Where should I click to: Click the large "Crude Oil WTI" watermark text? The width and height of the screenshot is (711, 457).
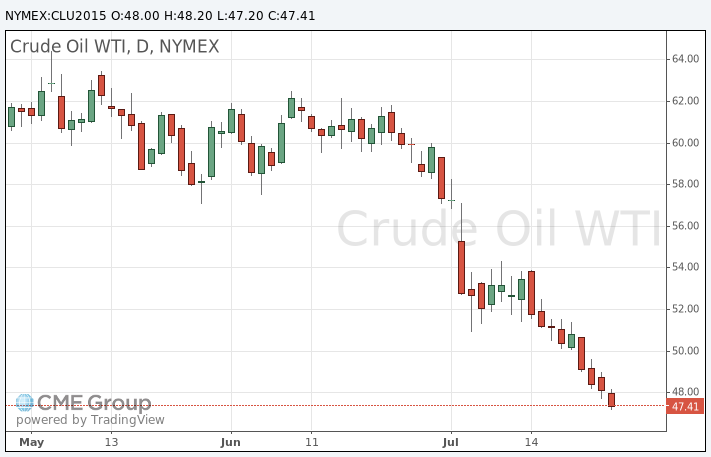pos(498,229)
